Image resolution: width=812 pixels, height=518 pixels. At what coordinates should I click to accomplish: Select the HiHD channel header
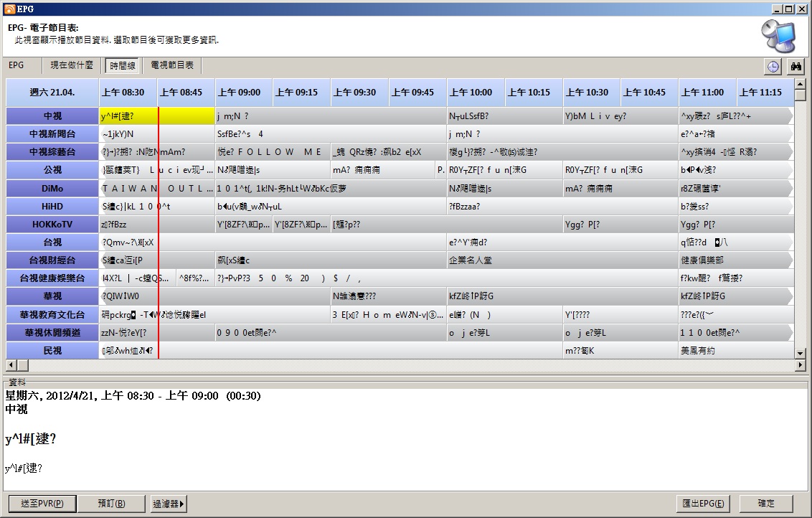coord(52,206)
